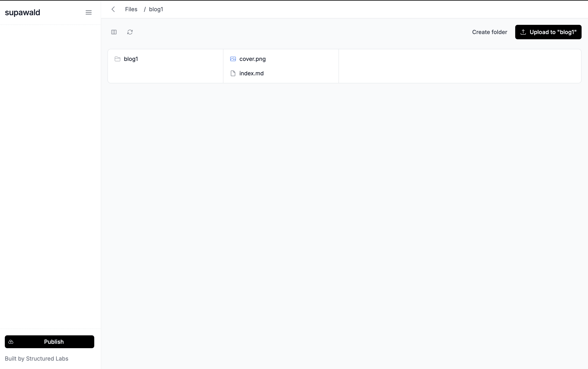
Task: Click the supawald logo text
Action: 22,12
